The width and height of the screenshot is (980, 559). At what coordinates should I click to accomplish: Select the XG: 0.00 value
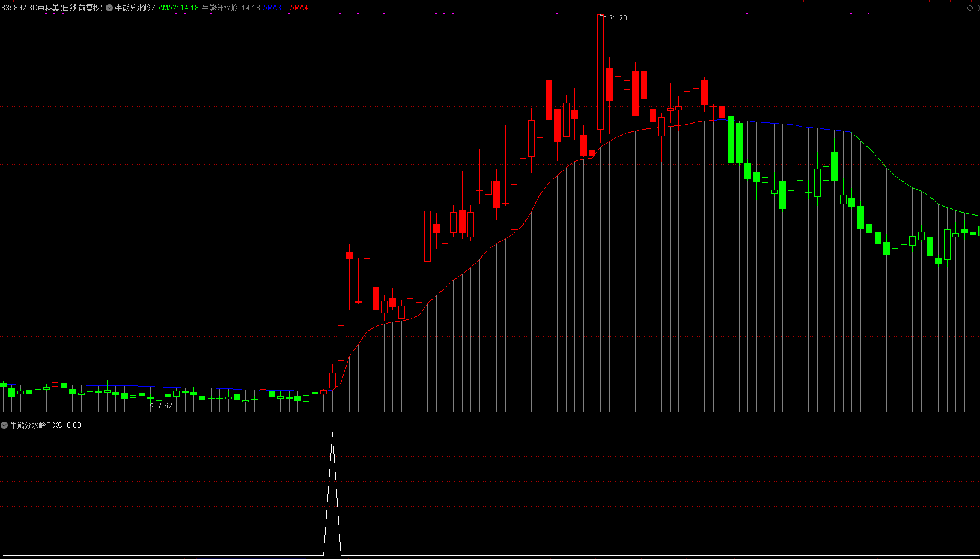tap(67, 425)
